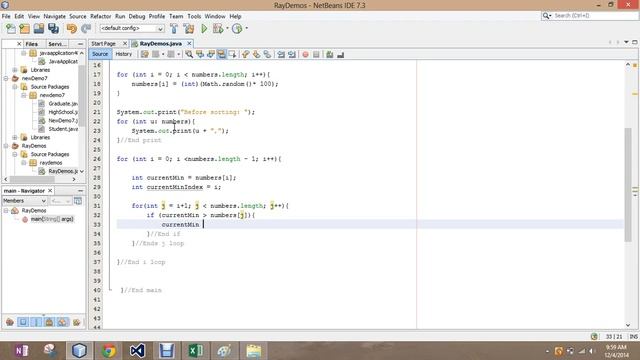
Task: Toggle Show Fields filter in Navigator
Action: coord(23,322)
